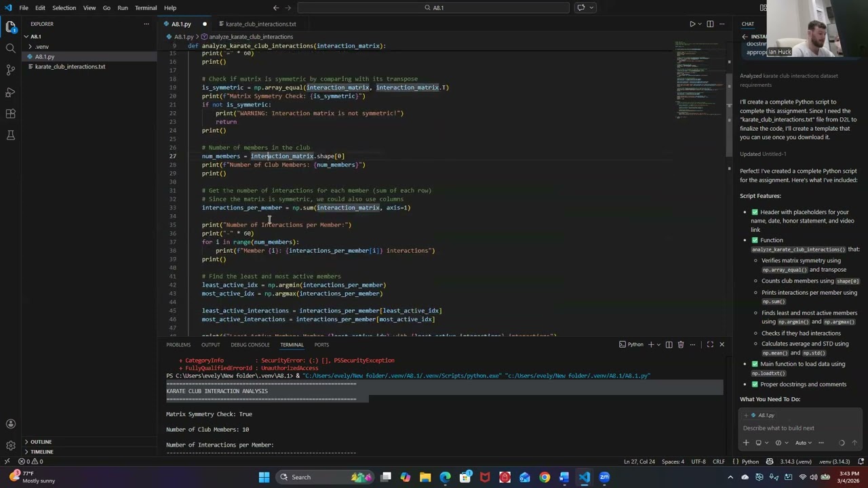Switch to the karate_club_interactions.txt editor tab
The height and width of the screenshot is (488, 868).
[261, 24]
